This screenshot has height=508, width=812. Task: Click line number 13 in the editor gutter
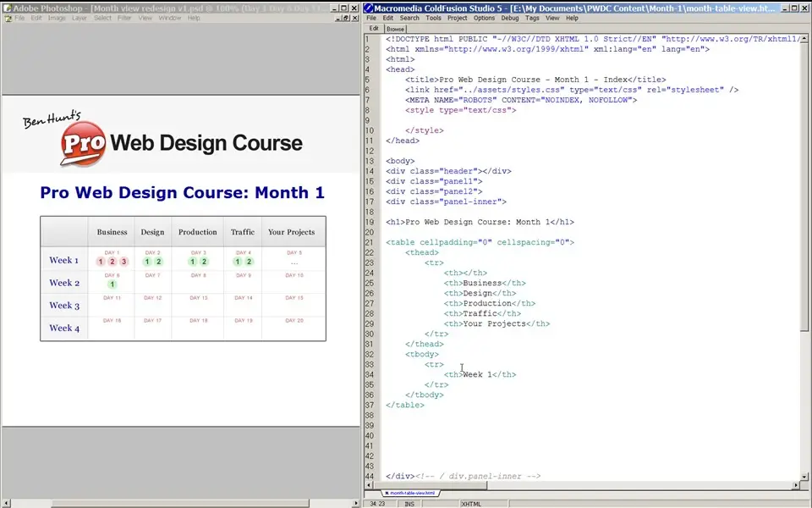pos(370,161)
